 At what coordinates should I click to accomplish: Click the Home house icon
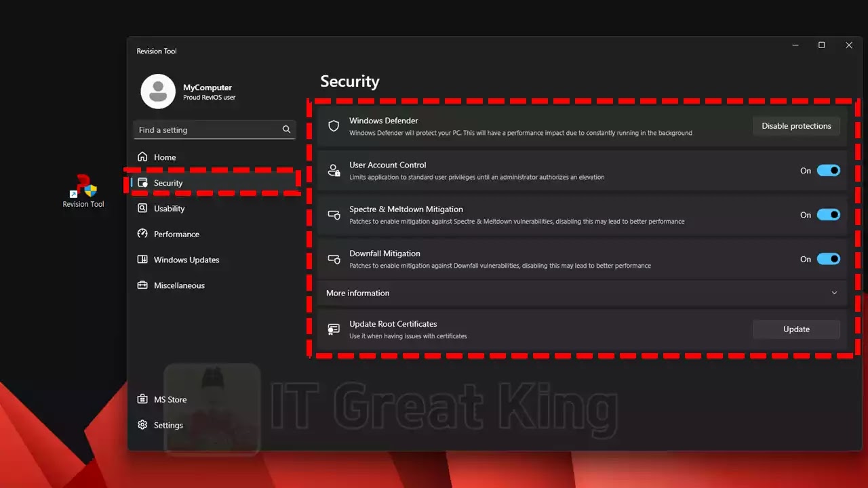142,157
